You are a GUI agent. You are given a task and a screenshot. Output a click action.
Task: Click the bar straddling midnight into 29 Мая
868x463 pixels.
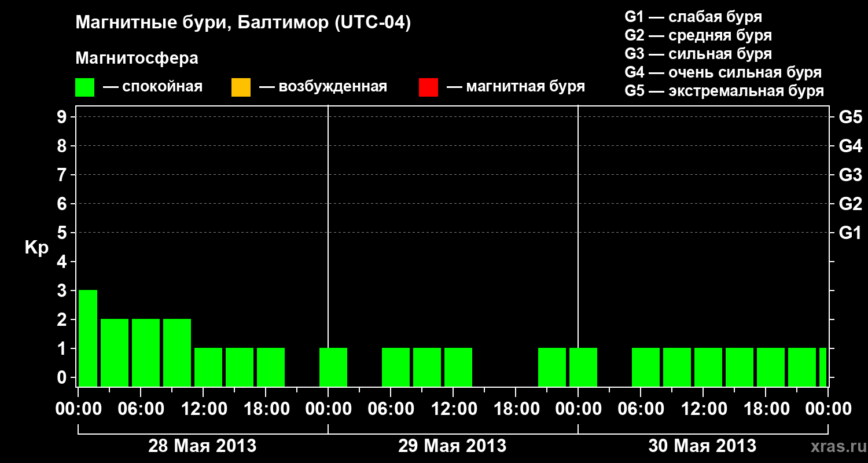point(333,367)
